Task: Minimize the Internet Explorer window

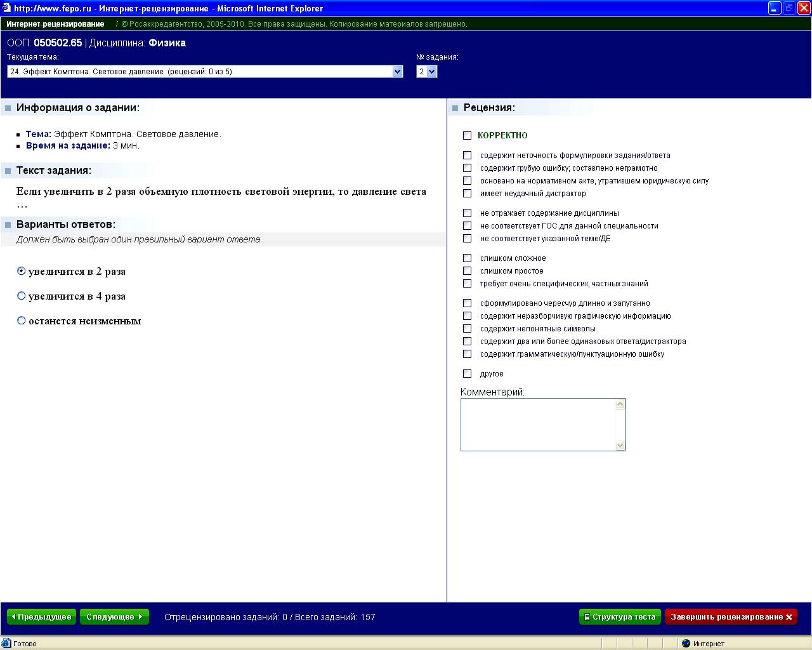Action: [x=775, y=8]
